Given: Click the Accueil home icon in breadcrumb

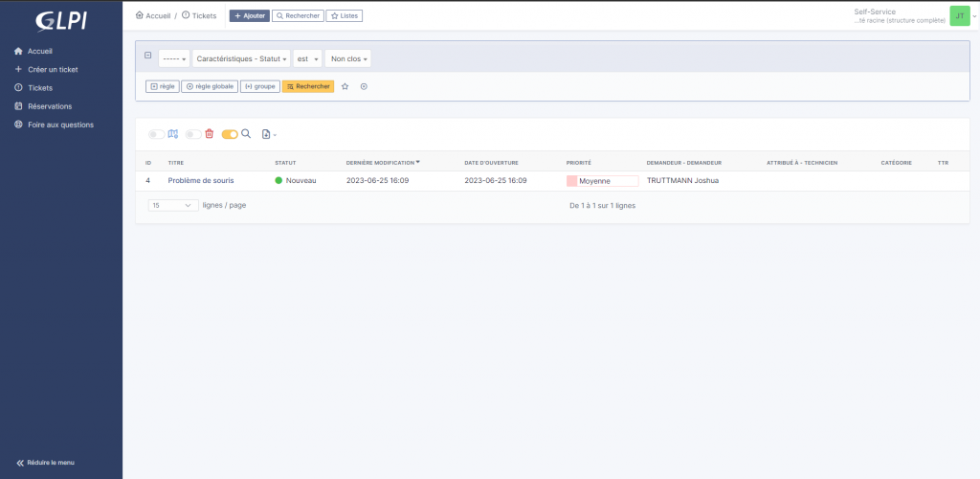Looking at the screenshot, I should pyautogui.click(x=141, y=15).
